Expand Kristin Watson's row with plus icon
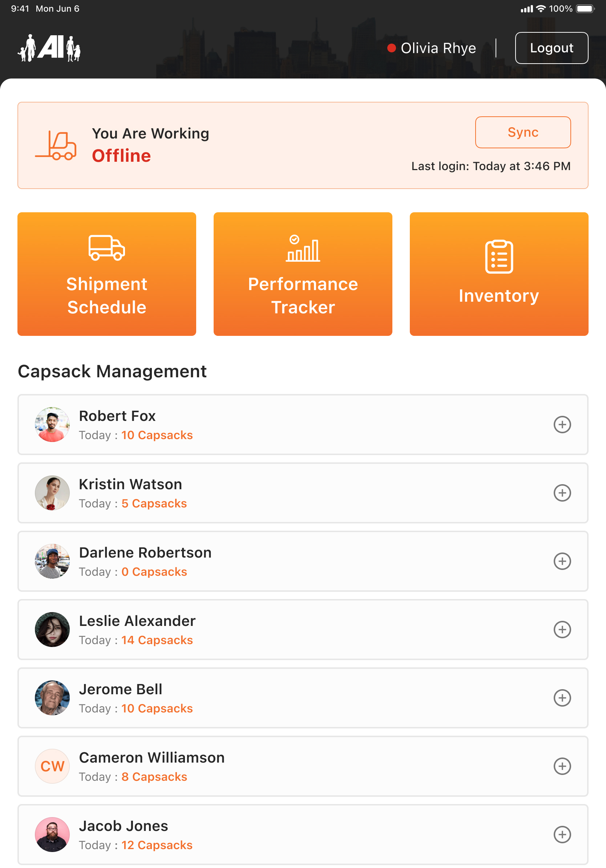The image size is (606, 868). tap(562, 493)
